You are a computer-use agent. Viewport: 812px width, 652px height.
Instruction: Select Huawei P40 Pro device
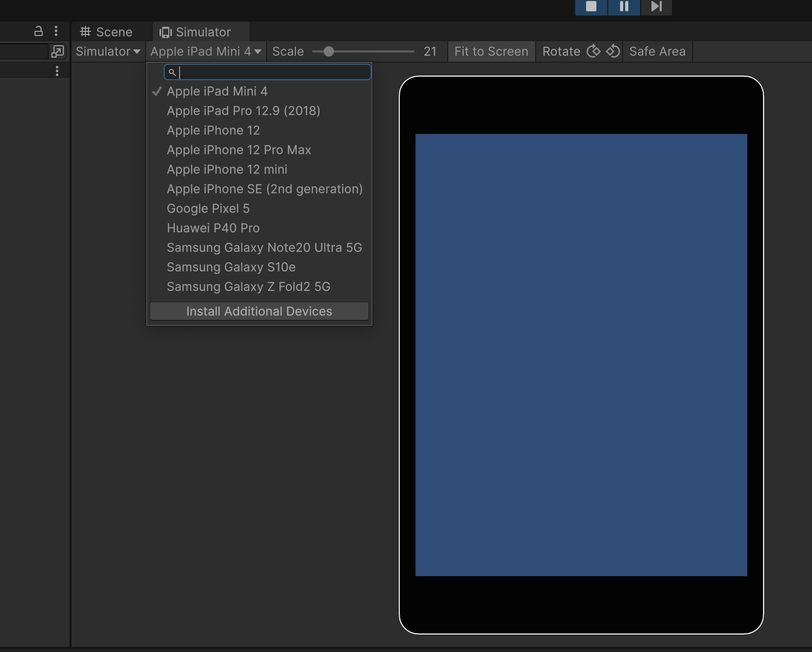pos(259,228)
